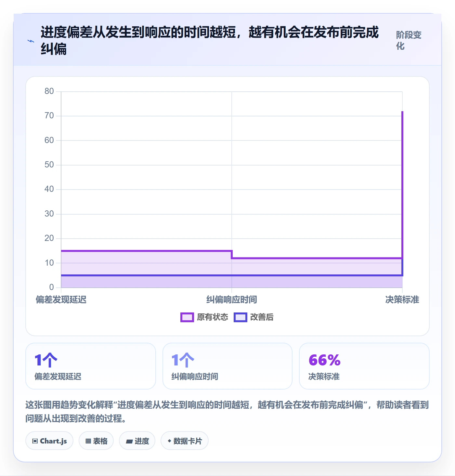Click the headline beginning 进度偏差从发生到响应
This screenshot has height=476, width=455.
[x=210, y=41]
